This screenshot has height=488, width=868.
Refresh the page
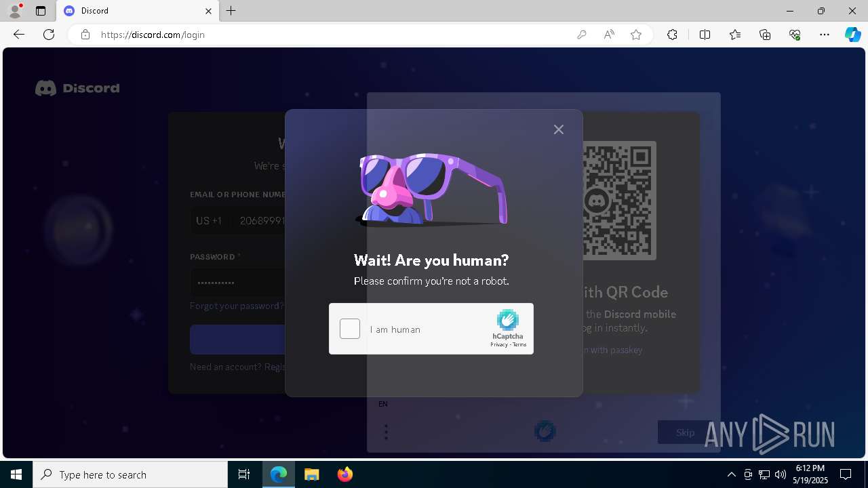coord(49,35)
